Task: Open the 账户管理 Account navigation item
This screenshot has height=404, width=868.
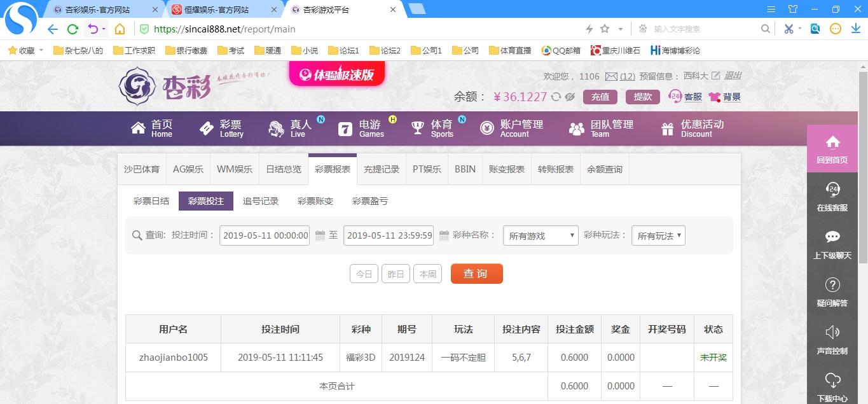Action: [x=511, y=129]
